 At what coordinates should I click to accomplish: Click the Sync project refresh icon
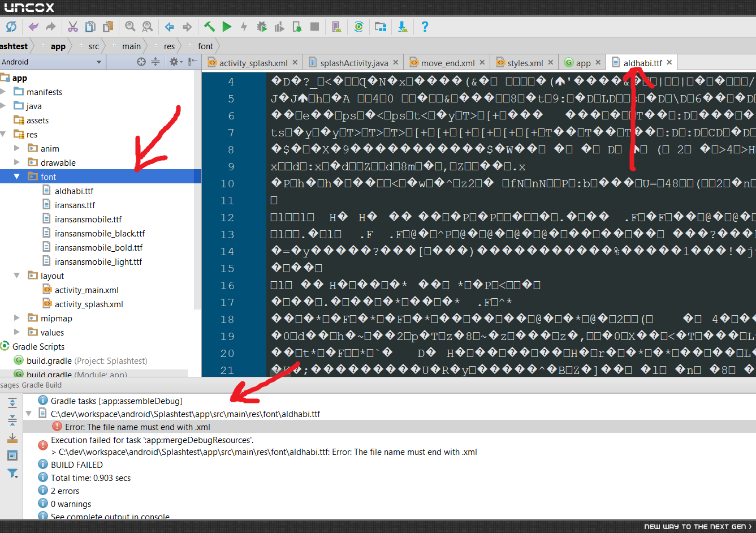[x=11, y=27]
